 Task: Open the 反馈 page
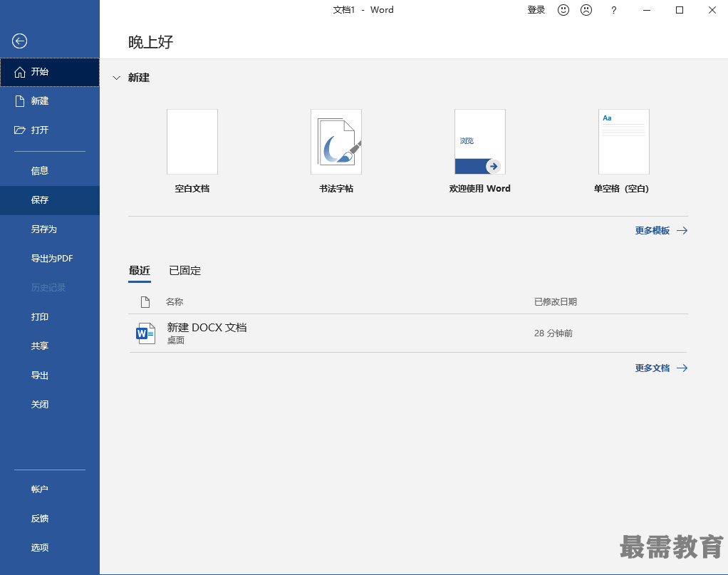click(50, 518)
